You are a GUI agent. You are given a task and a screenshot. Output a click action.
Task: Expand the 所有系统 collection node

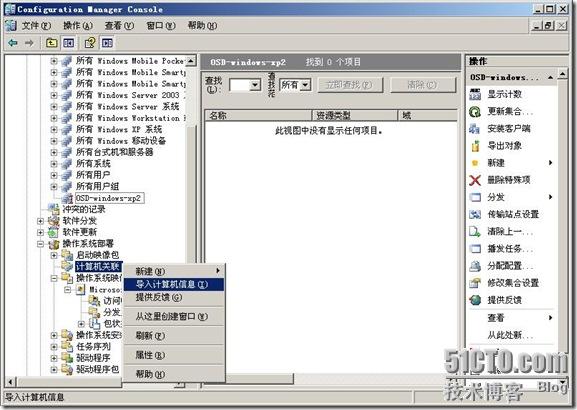(54, 164)
